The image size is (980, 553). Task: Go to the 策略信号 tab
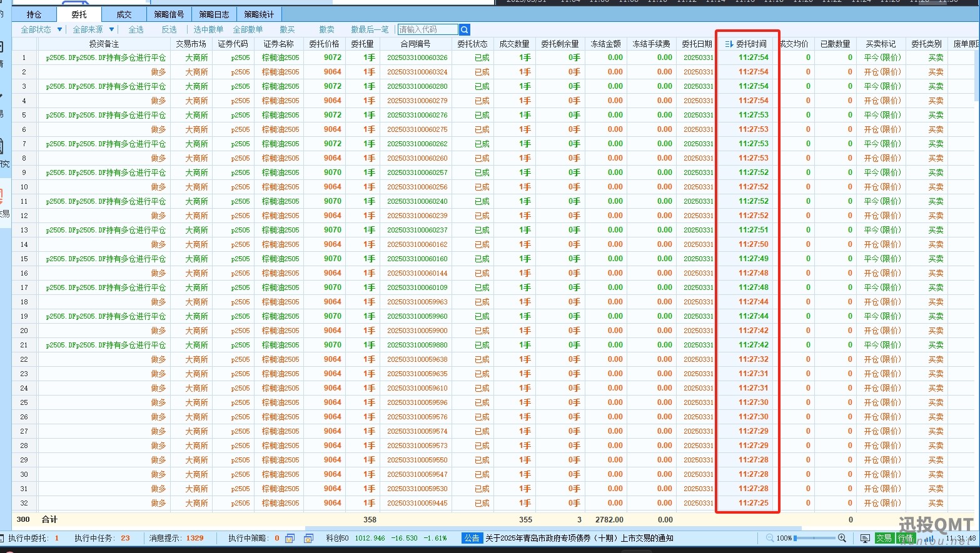coord(169,14)
